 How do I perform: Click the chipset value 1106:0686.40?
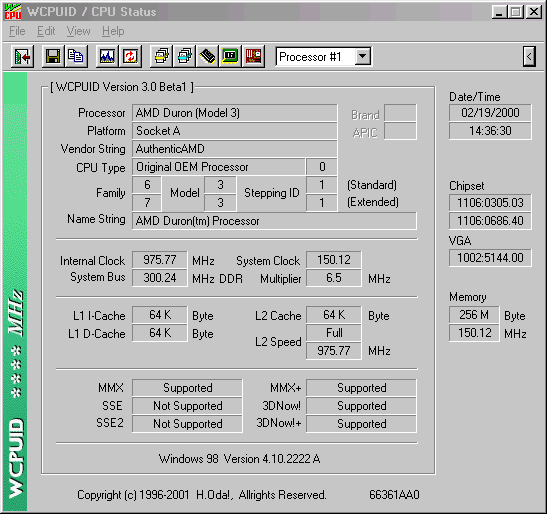pos(490,221)
